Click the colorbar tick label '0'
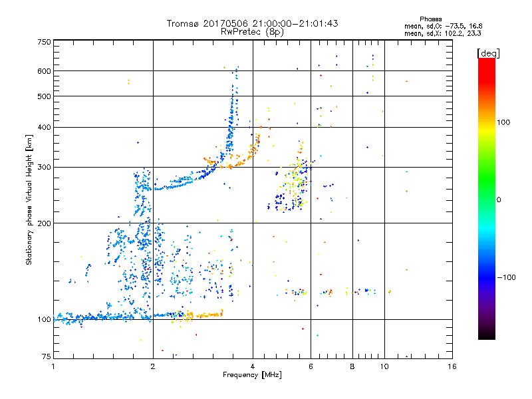 [499, 200]
